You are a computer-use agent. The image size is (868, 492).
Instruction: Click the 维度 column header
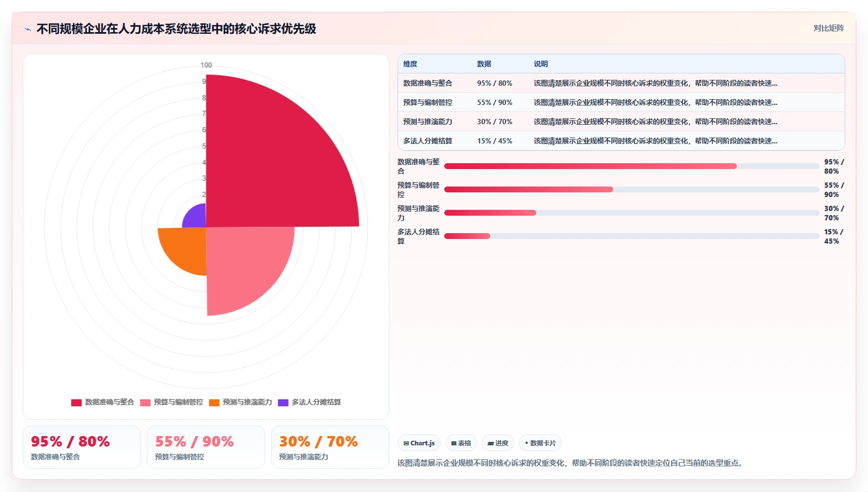(410, 64)
